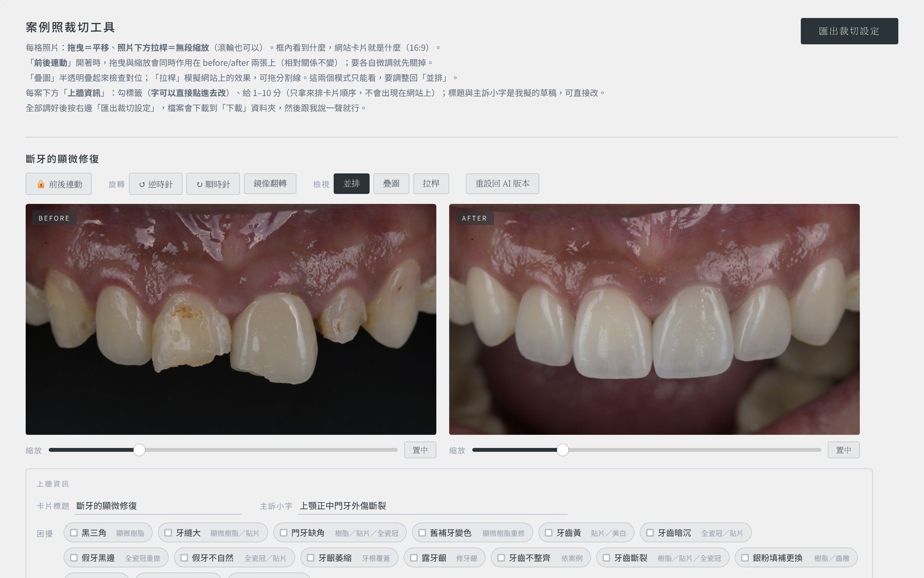Tick the 門牙缺角 checkbox
This screenshot has height=578, width=924.
coord(283,533)
